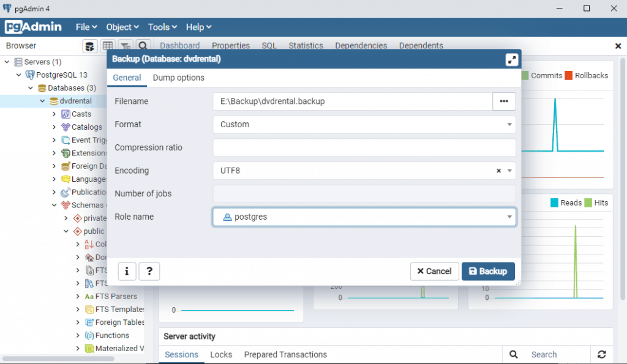Click the backup dialog info icon
The height and width of the screenshot is (364, 627).
(127, 271)
